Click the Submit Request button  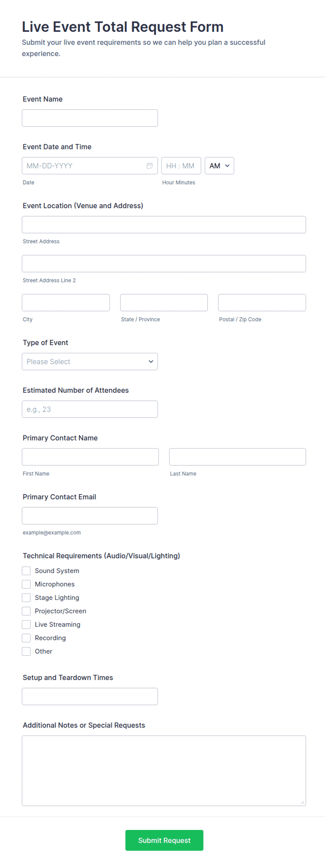point(164,840)
